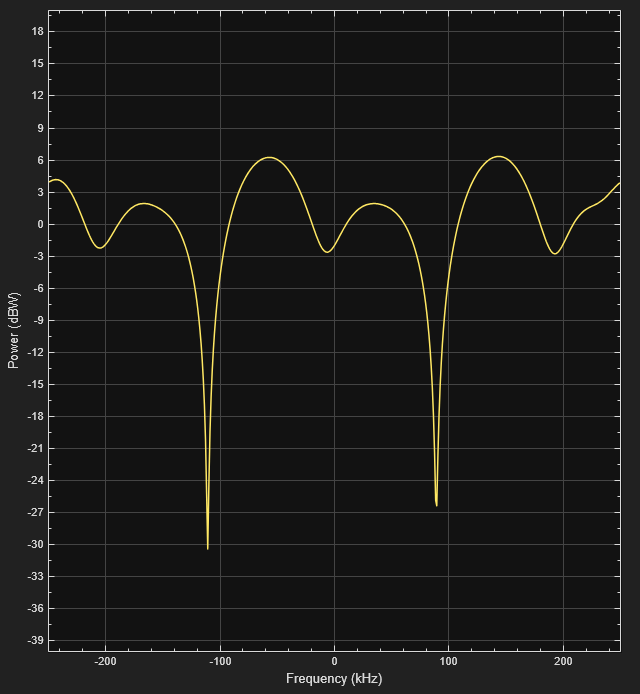
Task: Click the deepest notch near -110 kHz
Action: [208, 548]
